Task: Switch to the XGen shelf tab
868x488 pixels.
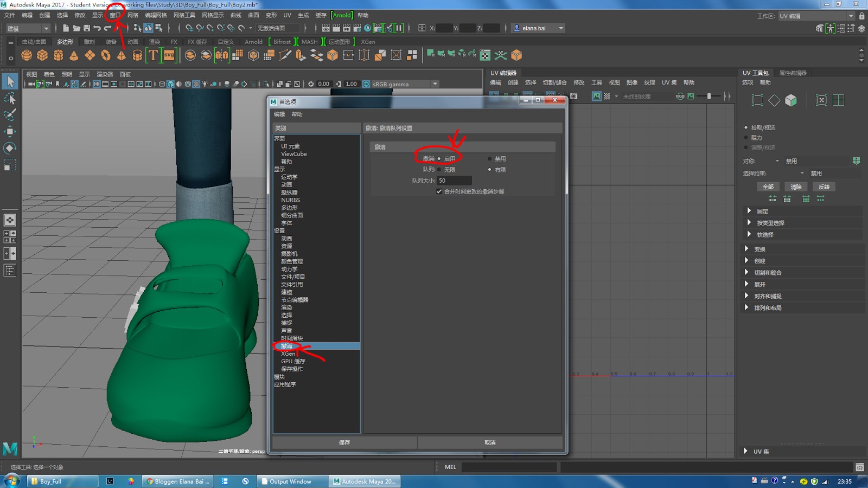Action: 368,42
